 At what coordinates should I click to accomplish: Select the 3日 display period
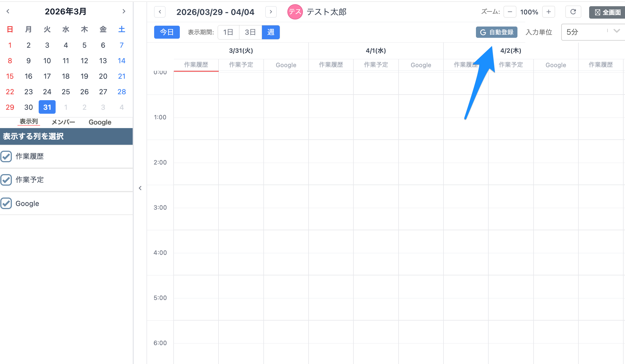pyautogui.click(x=250, y=32)
